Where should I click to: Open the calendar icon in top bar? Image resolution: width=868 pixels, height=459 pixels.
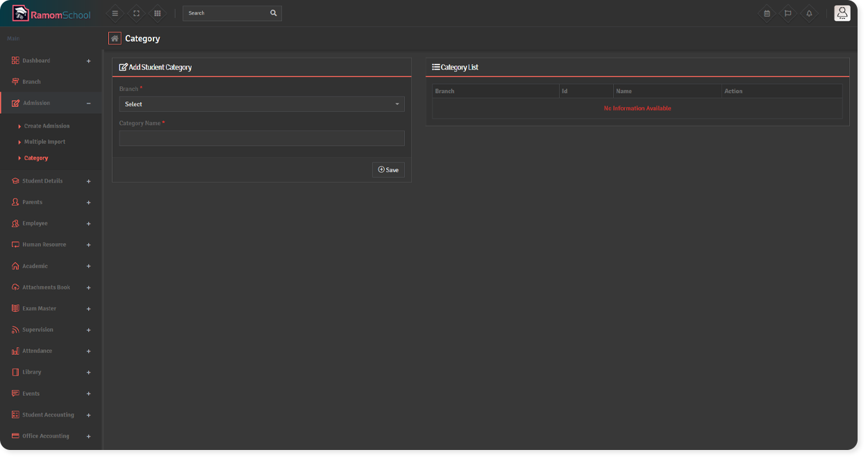tap(767, 13)
